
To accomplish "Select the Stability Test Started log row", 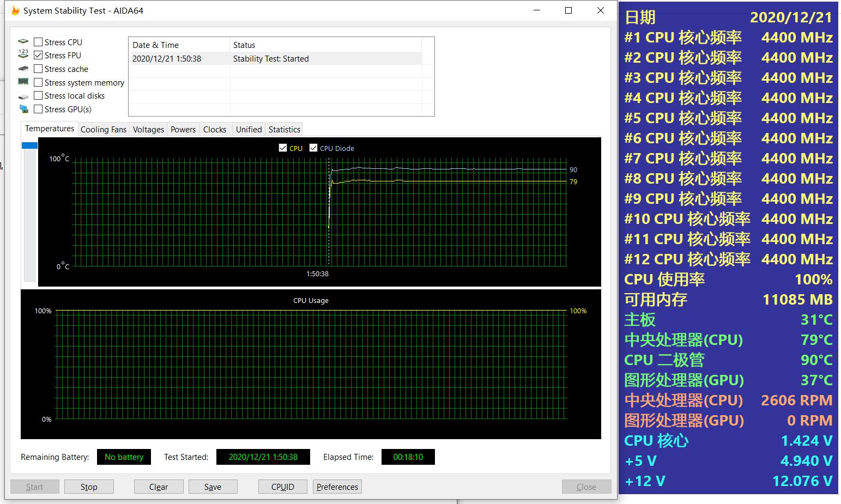I will click(x=275, y=59).
